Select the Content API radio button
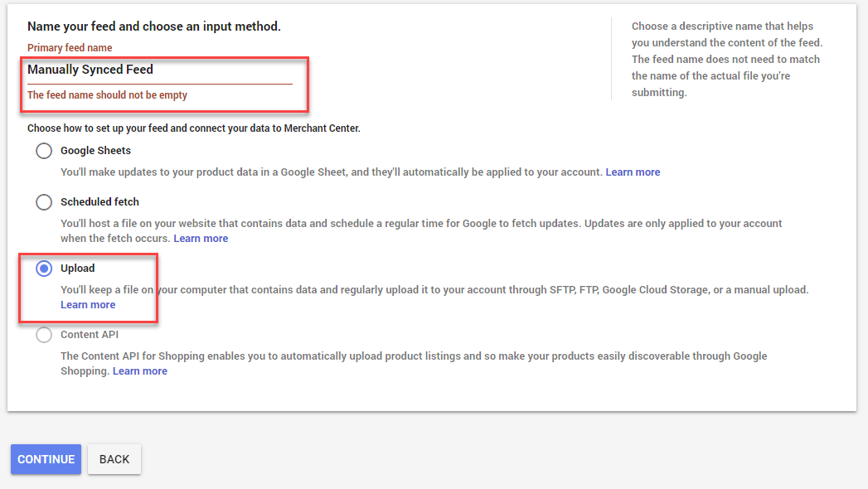Screen dimensions: 868x489 coord(44,335)
